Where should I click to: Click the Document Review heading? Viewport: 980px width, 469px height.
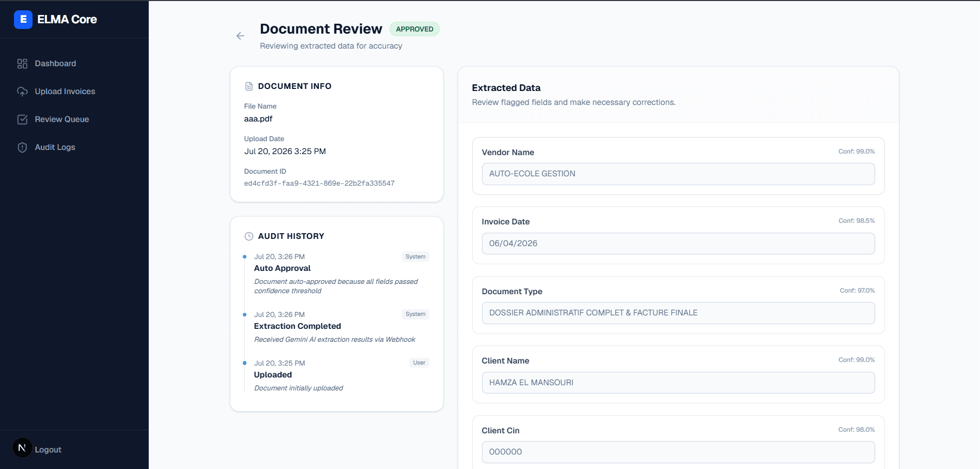321,29
